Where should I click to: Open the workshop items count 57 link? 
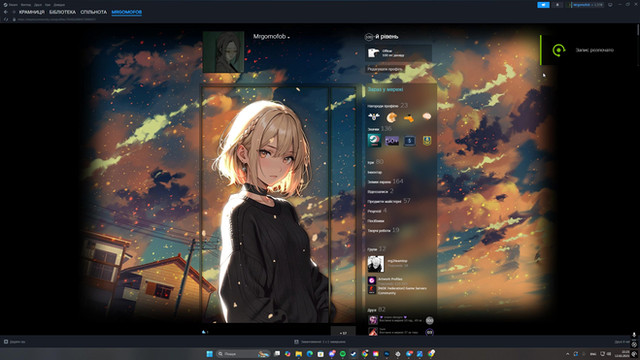[389, 201]
